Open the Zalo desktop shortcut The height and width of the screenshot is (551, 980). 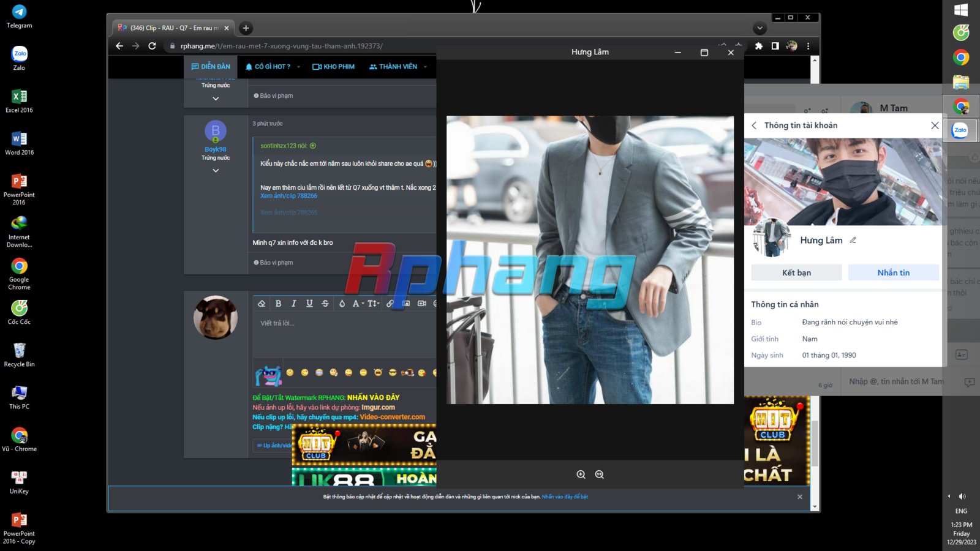tap(19, 59)
